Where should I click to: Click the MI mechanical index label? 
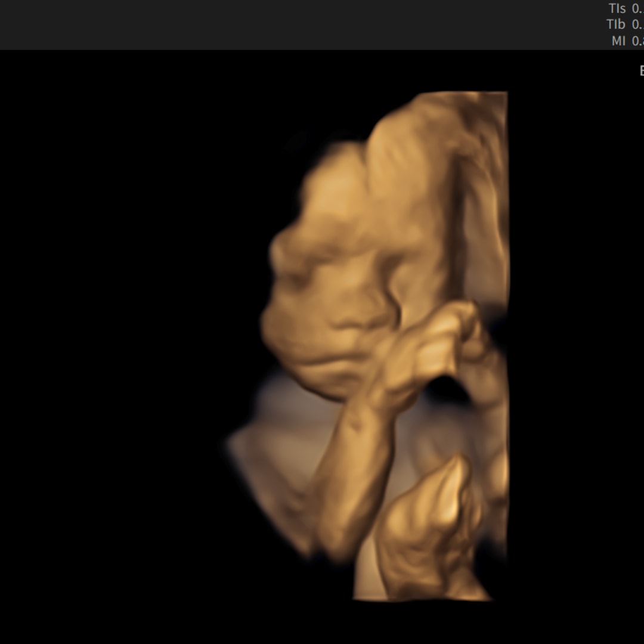coord(618,41)
